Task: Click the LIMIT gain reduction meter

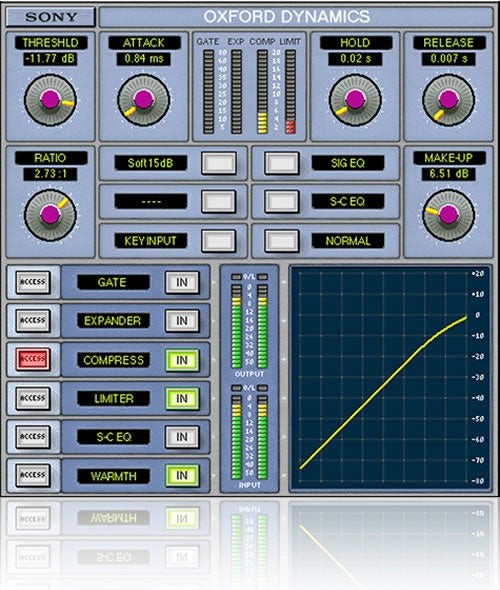Action: pos(290,92)
